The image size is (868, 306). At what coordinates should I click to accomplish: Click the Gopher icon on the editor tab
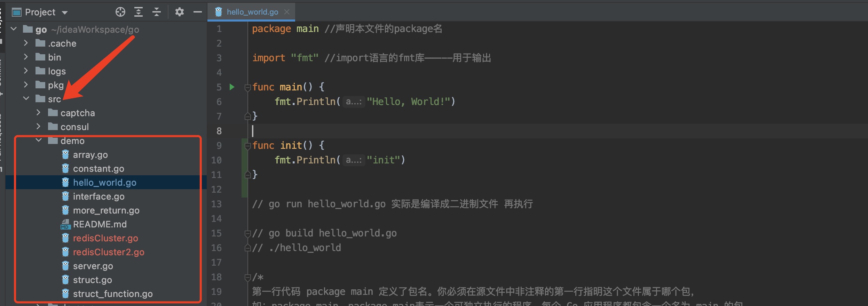tap(219, 12)
